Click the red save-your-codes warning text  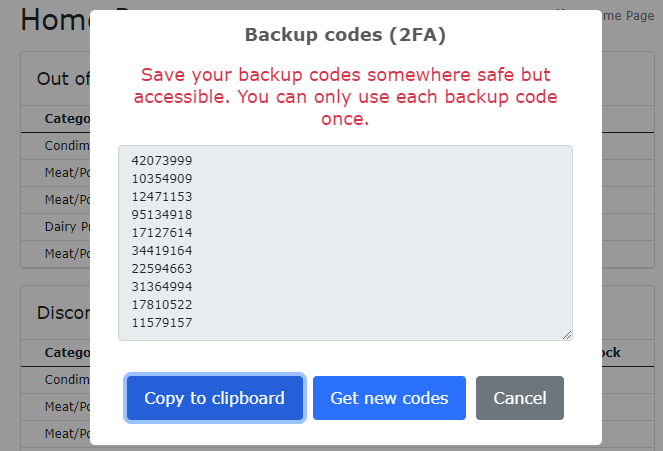[345, 97]
